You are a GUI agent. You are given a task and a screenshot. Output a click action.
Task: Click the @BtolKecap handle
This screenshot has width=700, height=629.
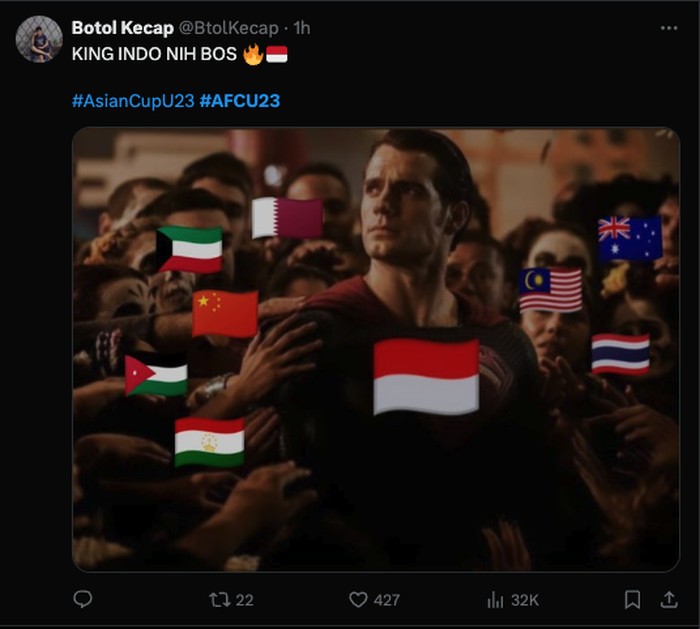[229, 28]
